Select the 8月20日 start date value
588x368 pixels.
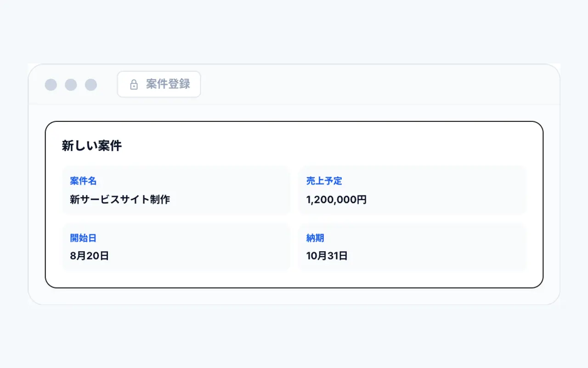90,256
